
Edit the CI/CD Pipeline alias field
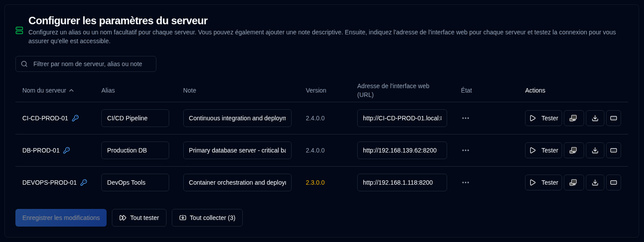pyautogui.click(x=135, y=118)
